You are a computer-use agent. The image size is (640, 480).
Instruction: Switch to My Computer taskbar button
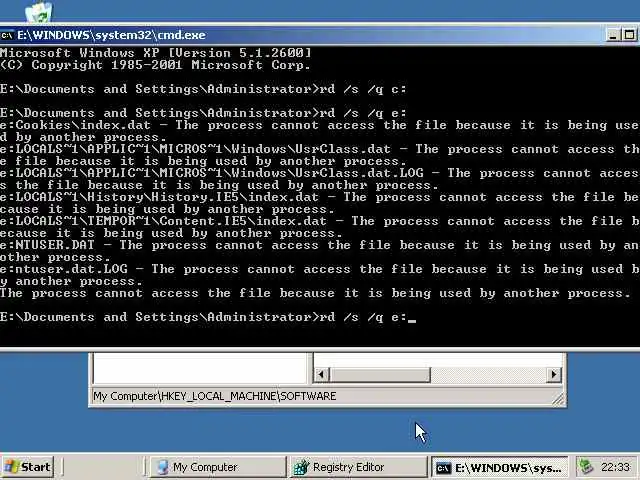click(x=218, y=467)
